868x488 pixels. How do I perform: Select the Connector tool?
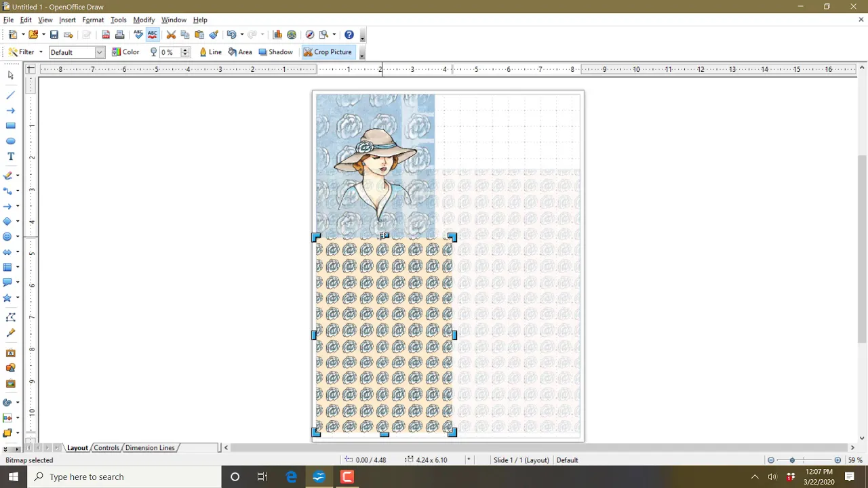click(8, 191)
